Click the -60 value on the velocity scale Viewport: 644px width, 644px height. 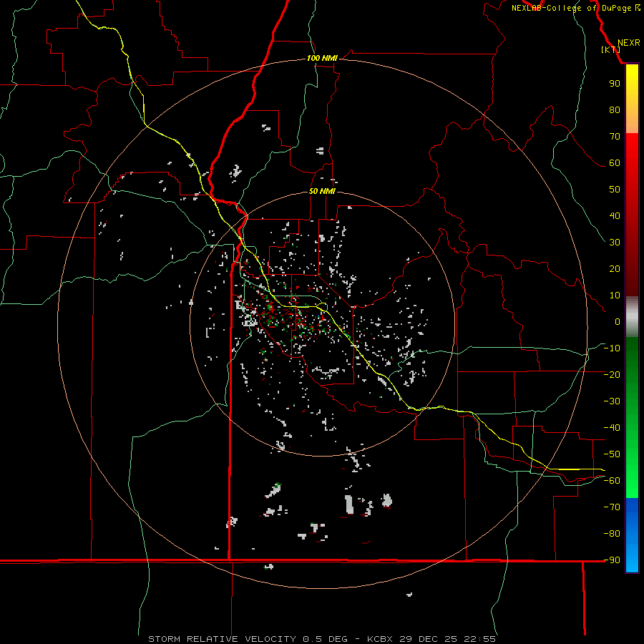coord(612,481)
